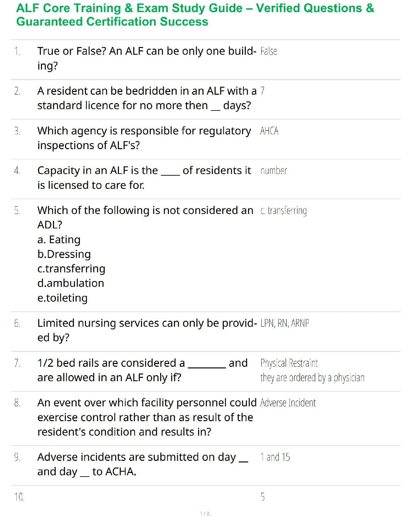The image size is (411, 532).
Task: Click "they are ordered by a physician"
Action: pos(312,378)
